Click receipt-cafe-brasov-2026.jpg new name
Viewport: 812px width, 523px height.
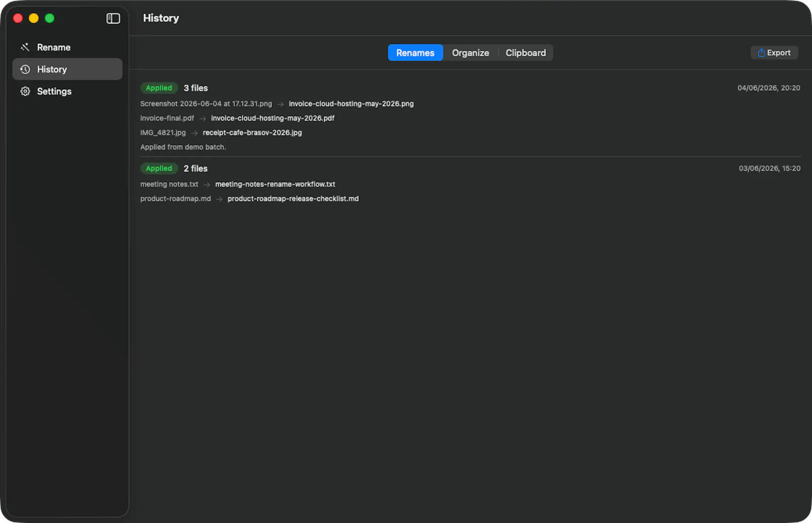click(x=252, y=132)
